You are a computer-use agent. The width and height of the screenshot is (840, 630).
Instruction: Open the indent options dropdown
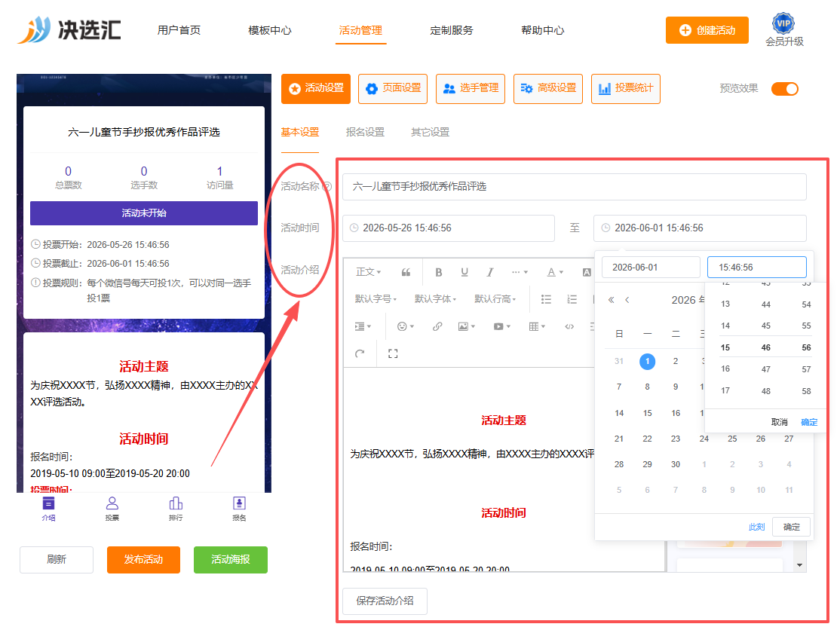coord(363,326)
